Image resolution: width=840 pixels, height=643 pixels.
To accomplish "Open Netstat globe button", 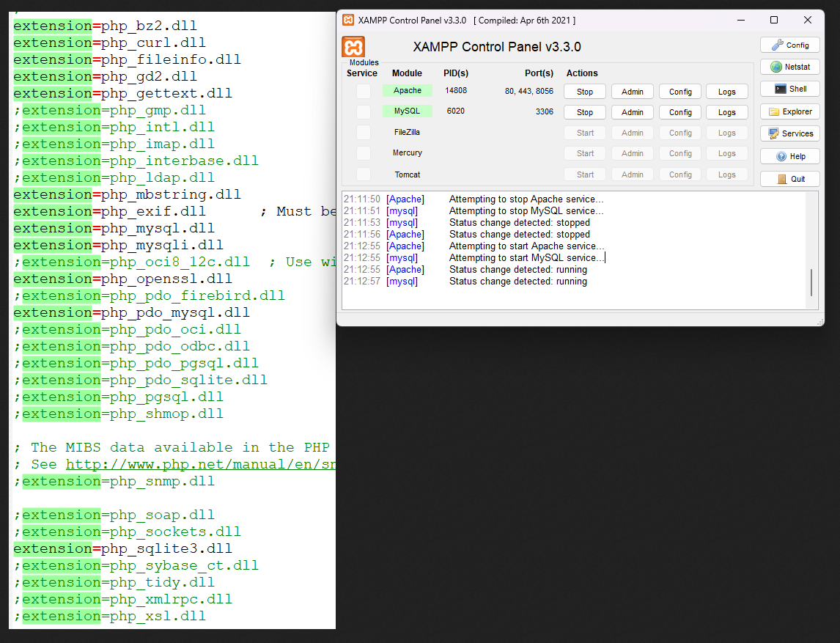I will (x=789, y=67).
